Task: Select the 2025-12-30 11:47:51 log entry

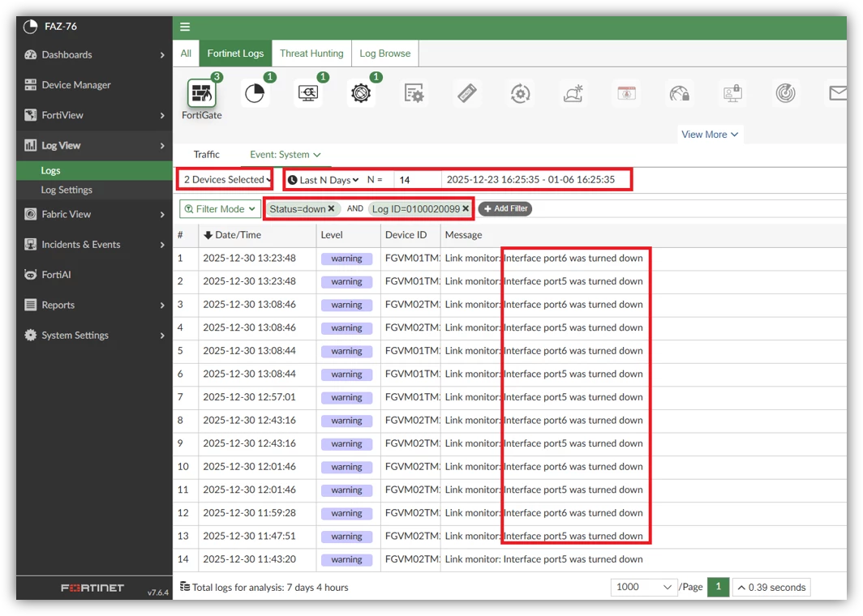Action: pos(249,536)
